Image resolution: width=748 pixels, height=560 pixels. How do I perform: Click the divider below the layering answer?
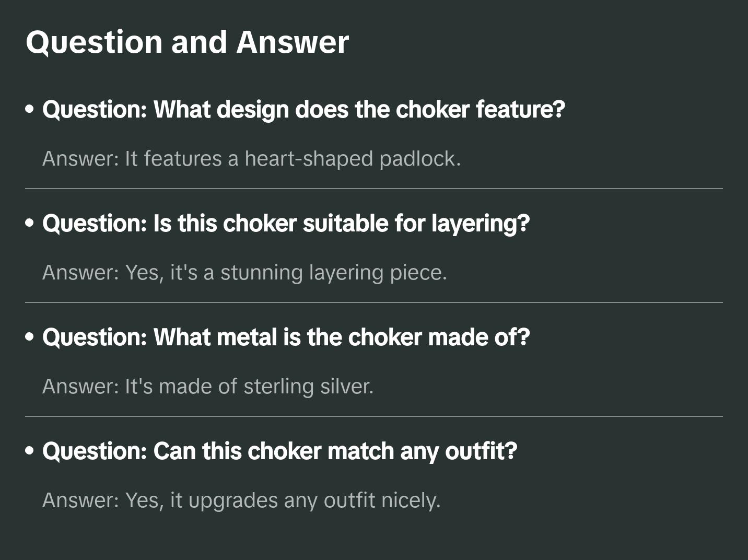pos(374,302)
